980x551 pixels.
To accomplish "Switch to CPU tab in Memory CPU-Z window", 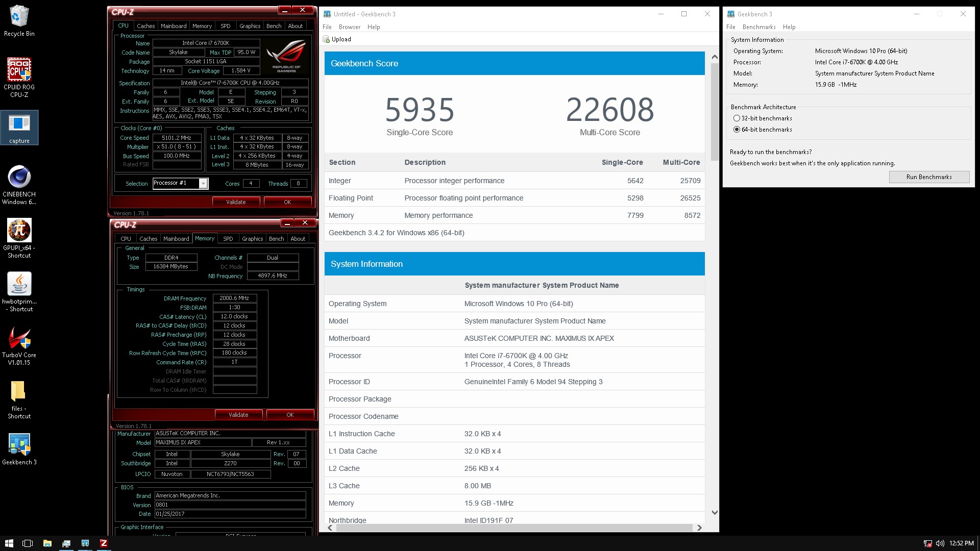I will pos(126,239).
